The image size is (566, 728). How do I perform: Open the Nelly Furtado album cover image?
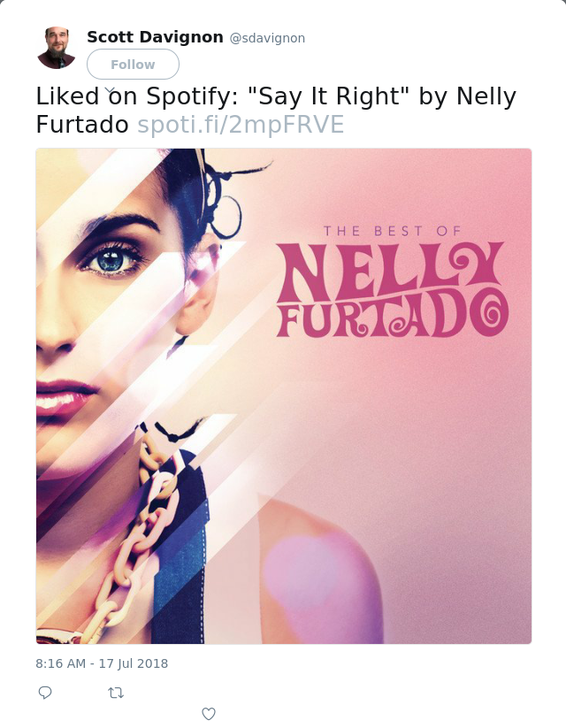284,396
